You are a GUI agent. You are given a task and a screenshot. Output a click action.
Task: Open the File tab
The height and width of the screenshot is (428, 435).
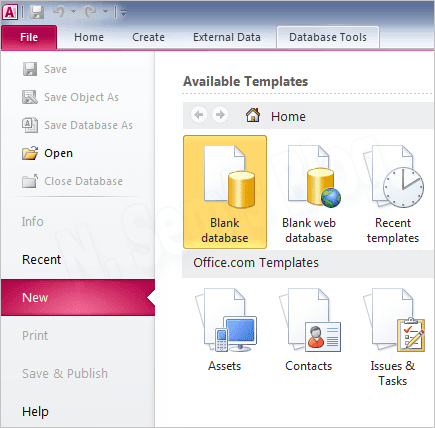pos(29,37)
